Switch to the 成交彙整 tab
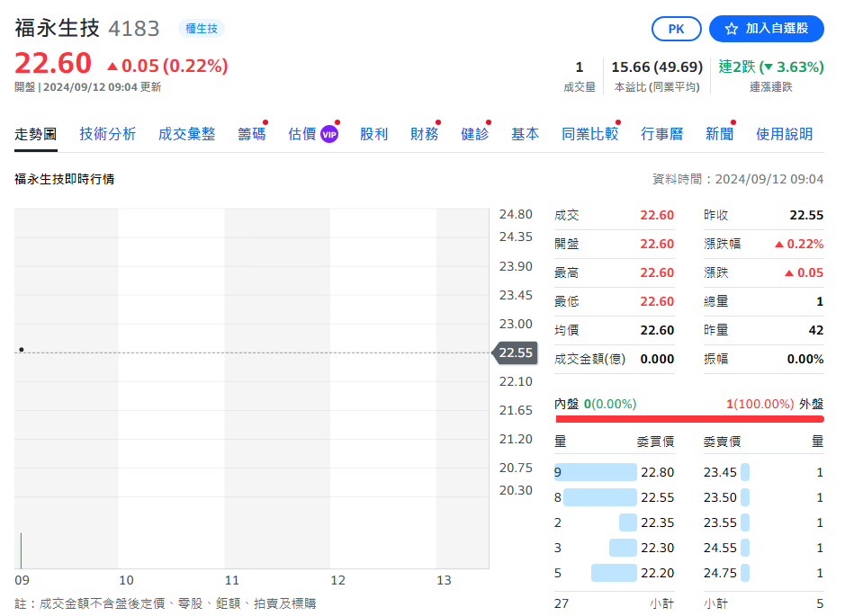 point(187,134)
